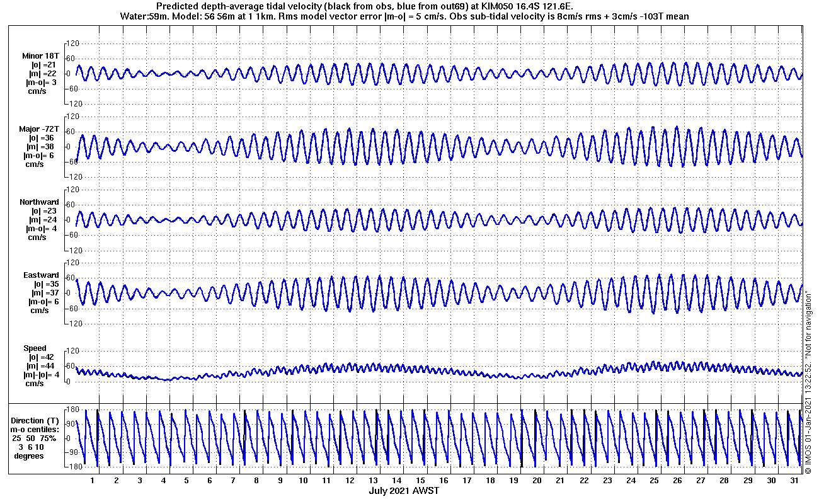Click the '|m| =38' value
This screenshot has height=504, width=819.
42,146
